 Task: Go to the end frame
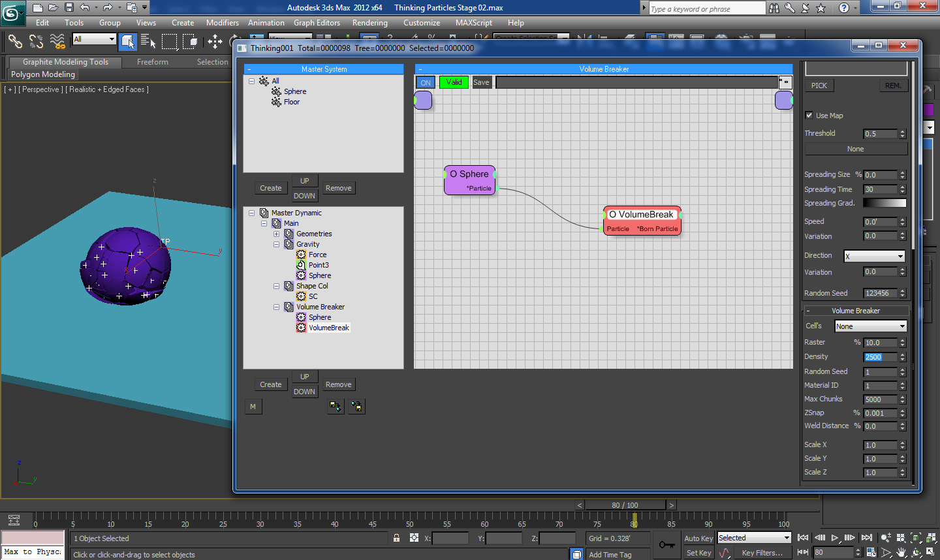click(867, 538)
